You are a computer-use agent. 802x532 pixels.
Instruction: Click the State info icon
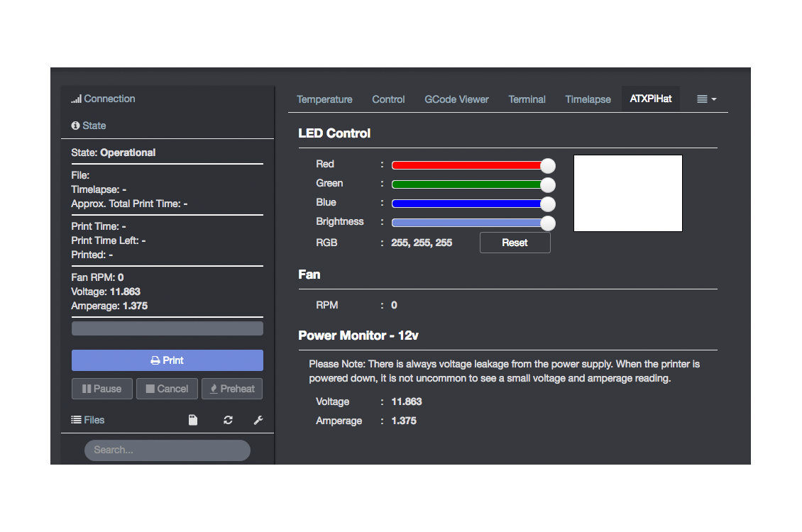click(75, 126)
